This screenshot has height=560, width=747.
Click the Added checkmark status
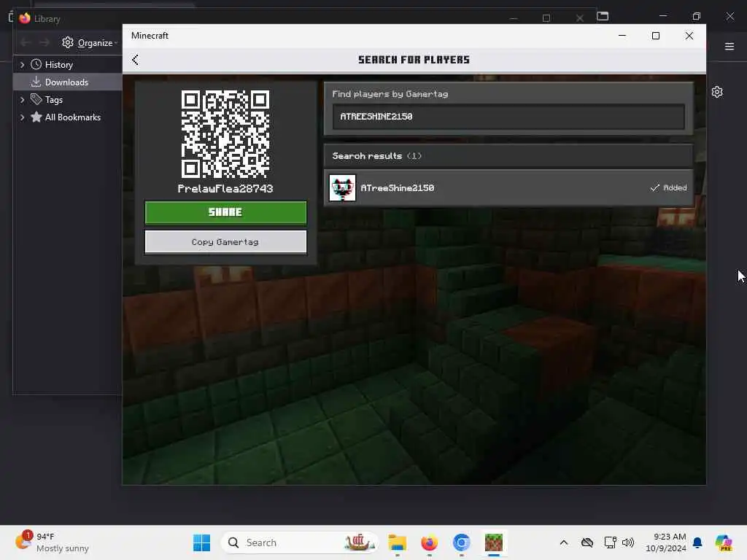tap(668, 187)
